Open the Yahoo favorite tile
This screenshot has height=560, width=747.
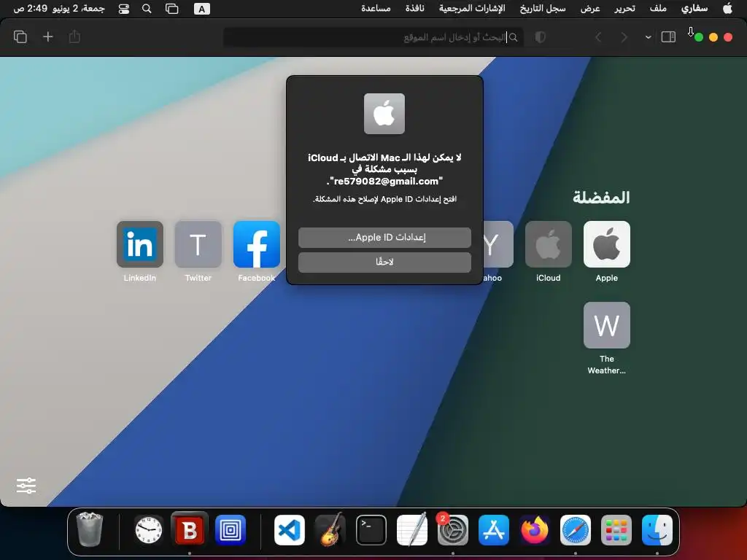coord(498,244)
